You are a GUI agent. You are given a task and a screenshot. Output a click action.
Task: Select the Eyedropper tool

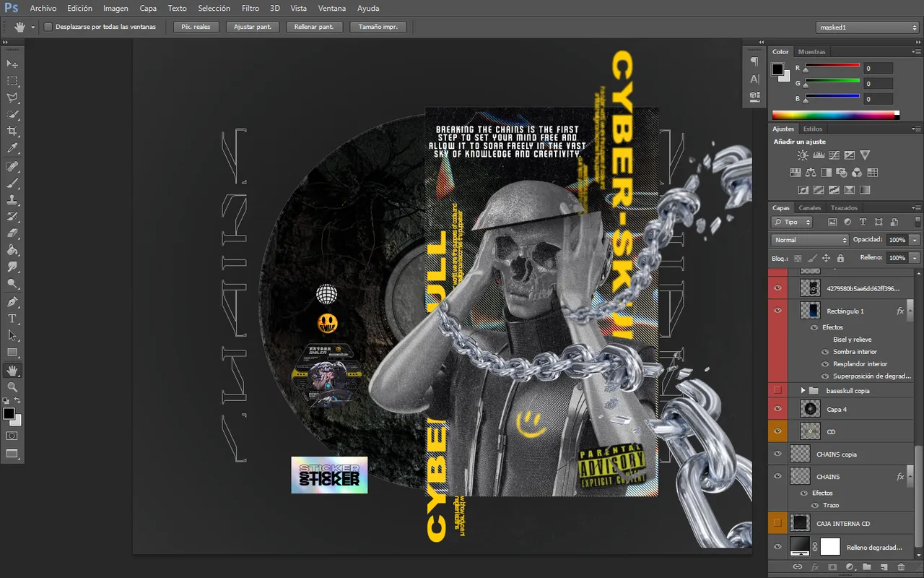tap(12, 147)
